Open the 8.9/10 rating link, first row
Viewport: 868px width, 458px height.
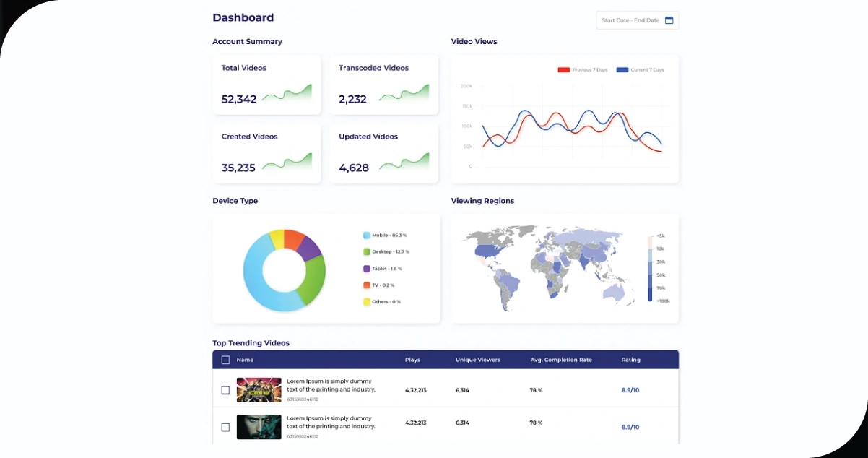tap(629, 389)
